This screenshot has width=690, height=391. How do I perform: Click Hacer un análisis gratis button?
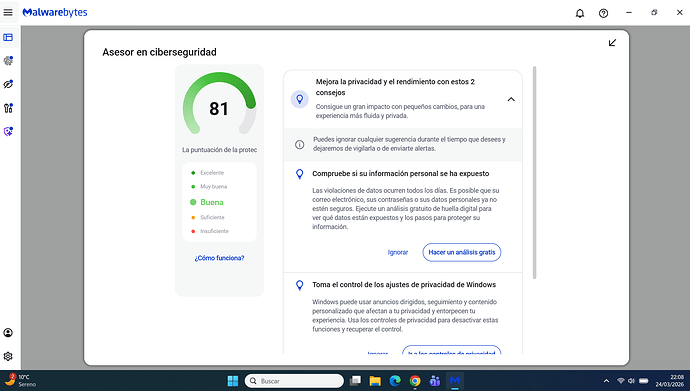coord(462,252)
